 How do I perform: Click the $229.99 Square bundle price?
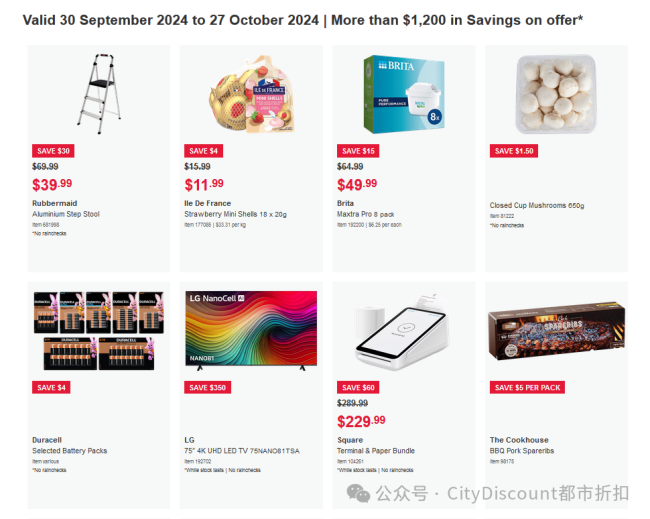361,421
